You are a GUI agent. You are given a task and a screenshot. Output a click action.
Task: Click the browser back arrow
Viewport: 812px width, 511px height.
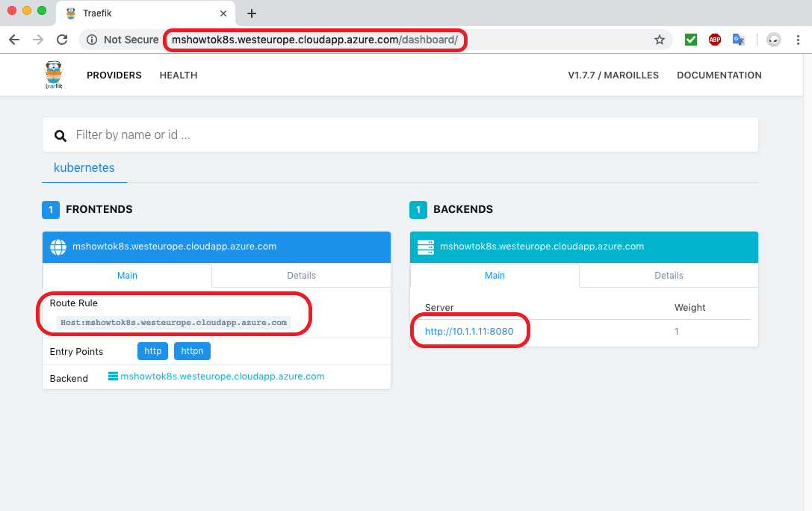[x=14, y=40]
